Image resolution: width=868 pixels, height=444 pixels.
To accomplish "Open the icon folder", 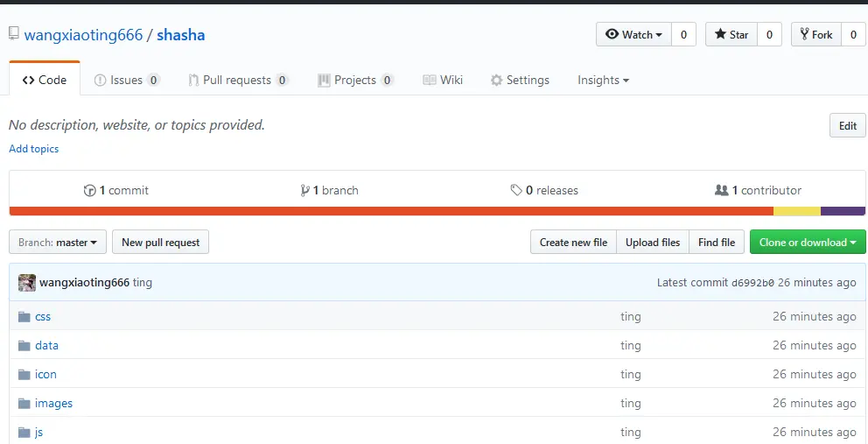I will [x=45, y=374].
